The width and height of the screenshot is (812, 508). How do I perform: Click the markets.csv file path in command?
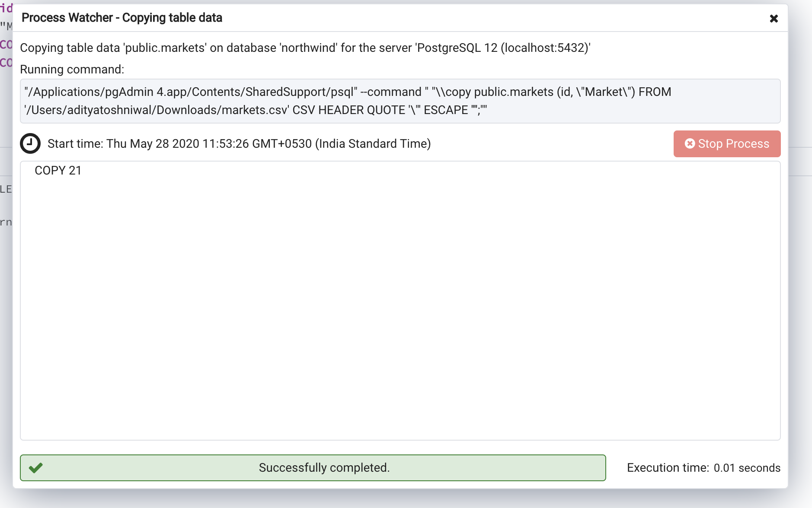pos(156,110)
